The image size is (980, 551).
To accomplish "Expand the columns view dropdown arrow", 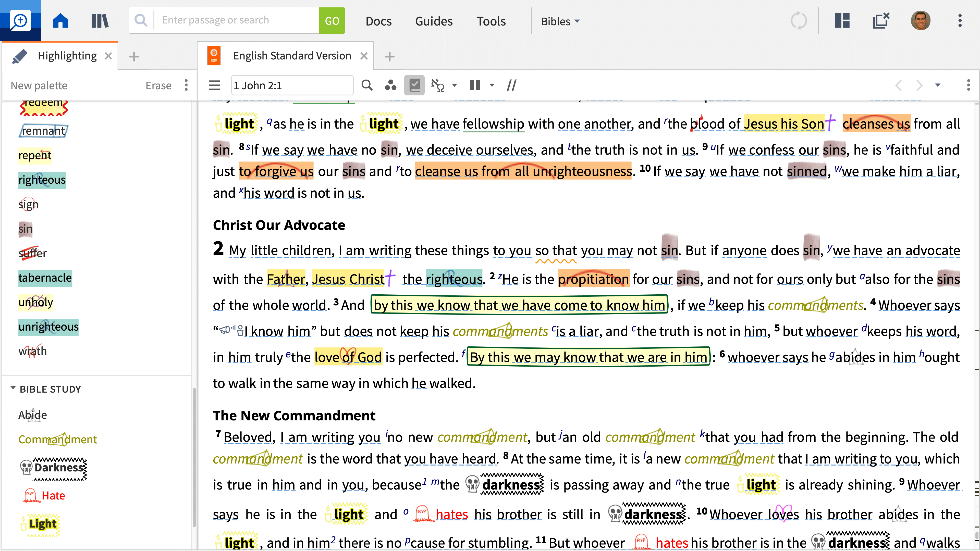I will [x=492, y=85].
